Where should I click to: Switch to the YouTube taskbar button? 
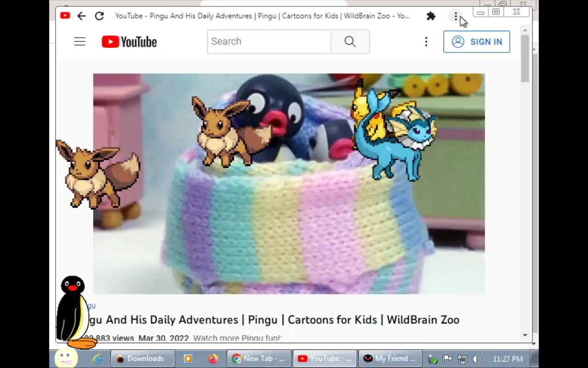coord(325,359)
